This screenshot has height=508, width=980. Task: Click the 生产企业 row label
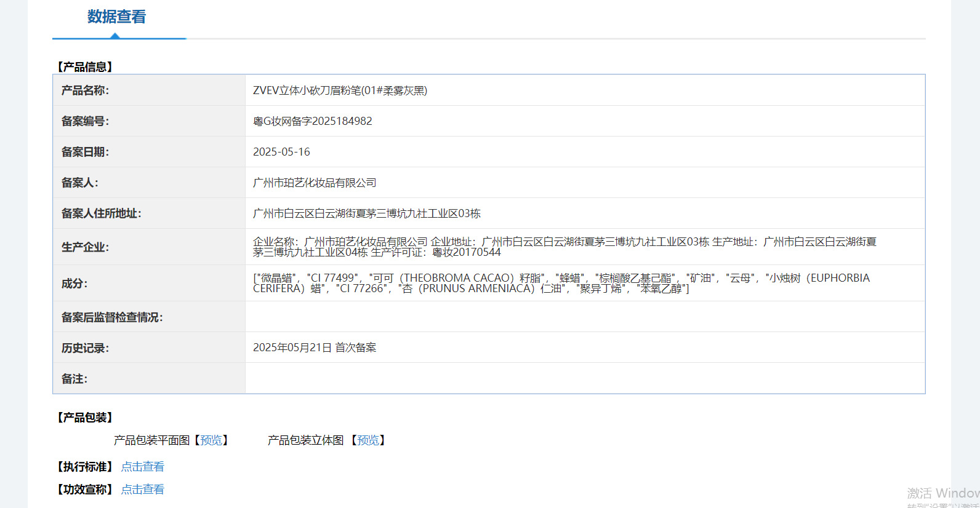85,247
